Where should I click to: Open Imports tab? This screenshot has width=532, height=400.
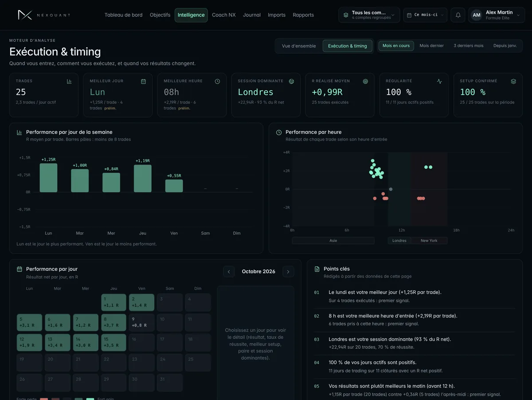277,15
